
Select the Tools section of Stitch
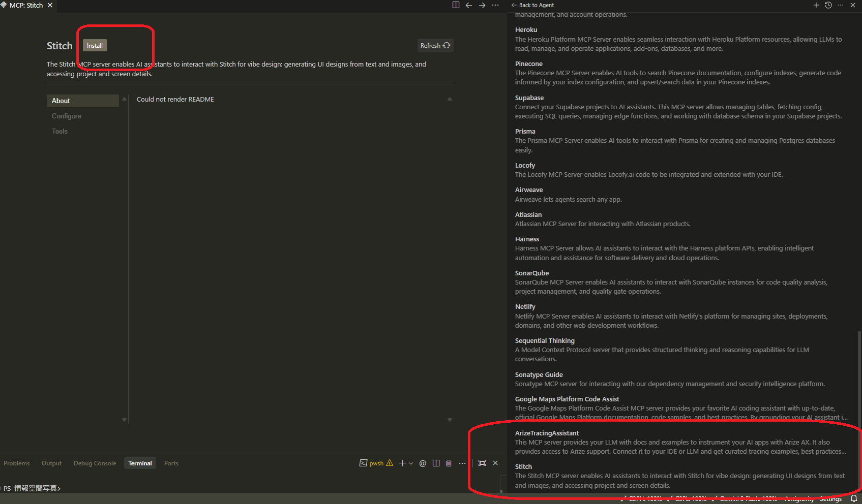pos(60,132)
